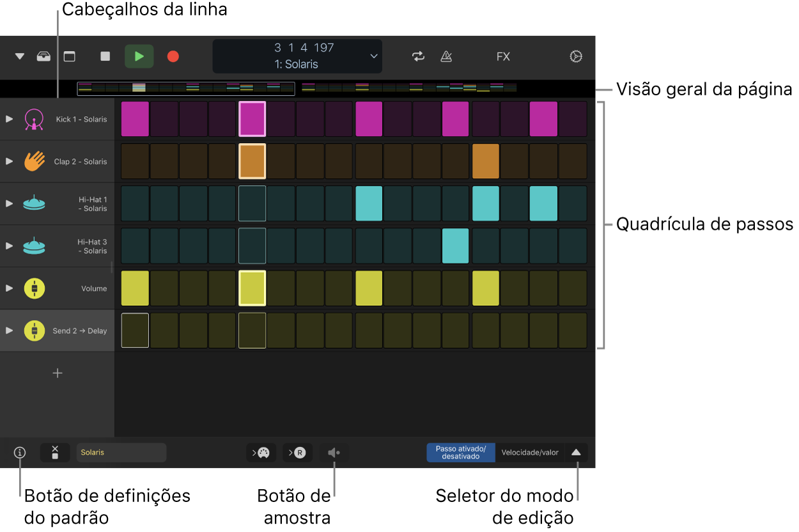Toggle first step of Send 2 Delay row
Viewport: 799px width, 532px height.
tap(135, 330)
